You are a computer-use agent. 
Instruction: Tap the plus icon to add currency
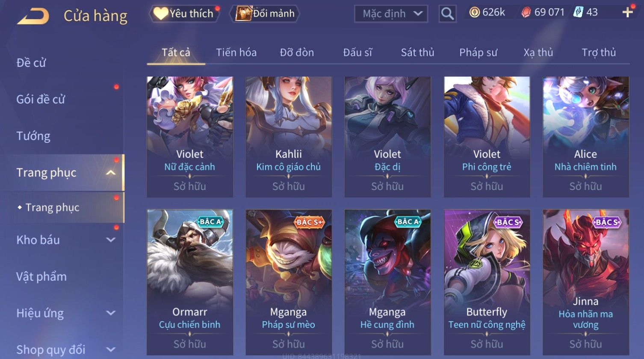tap(627, 12)
